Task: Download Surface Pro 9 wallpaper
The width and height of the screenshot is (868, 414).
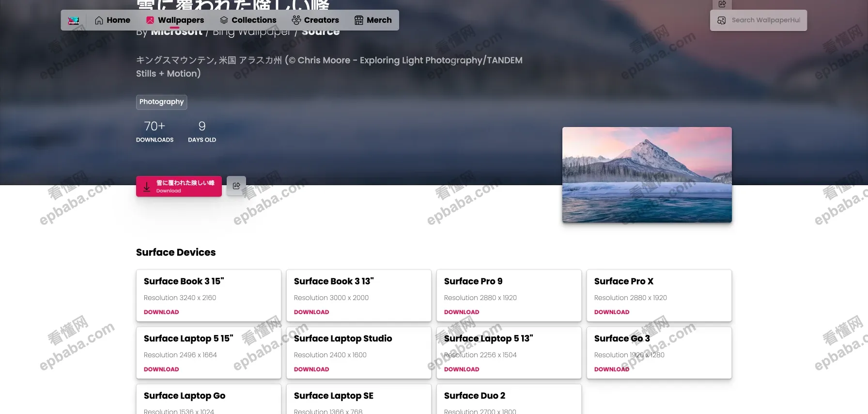Action: [x=462, y=312]
